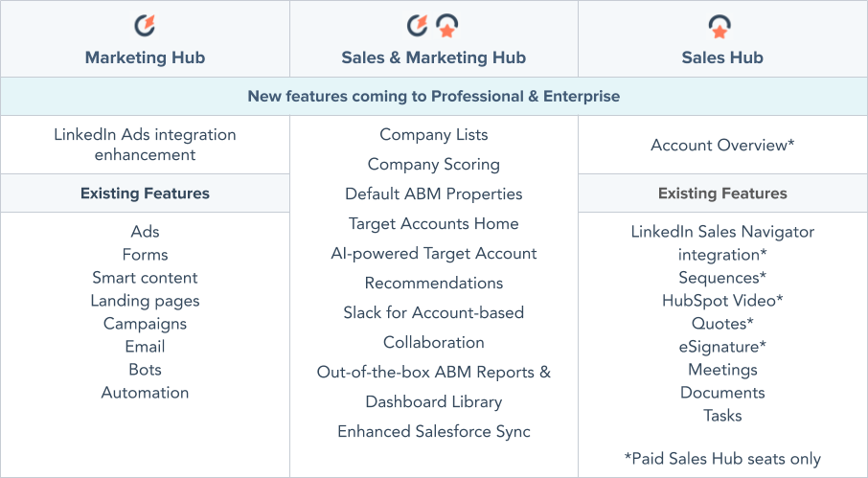Viewport: 868px width, 478px height.
Task: Click the Company Scoring feature
Action: (x=433, y=165)
